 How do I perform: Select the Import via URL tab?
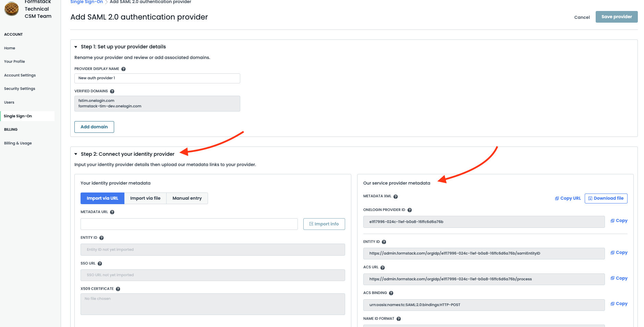[102, 198]
